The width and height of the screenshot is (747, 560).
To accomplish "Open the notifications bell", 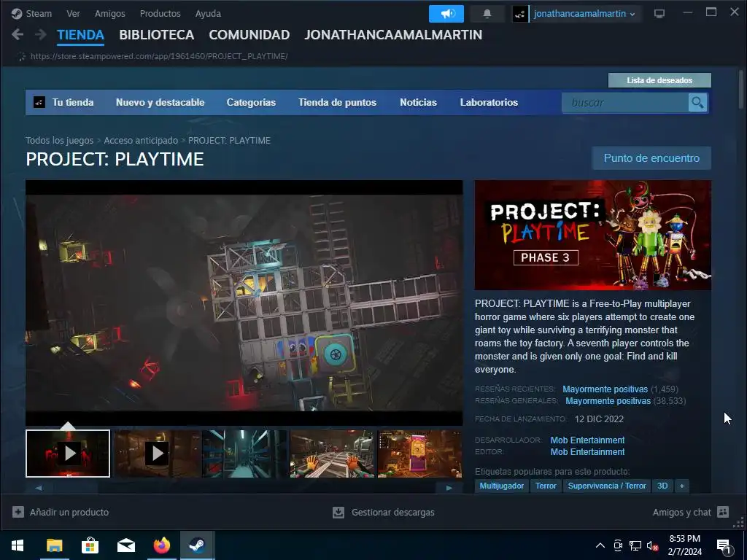I will [x=487, y=13].
